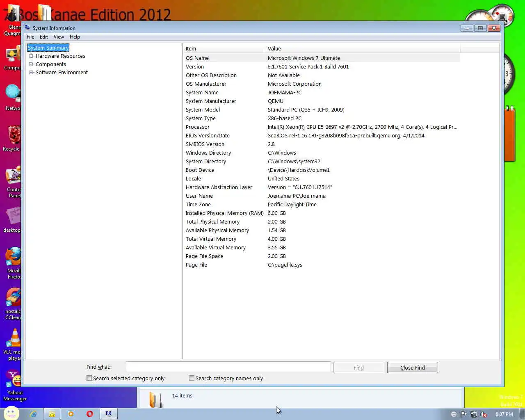This screenshot has width=525, height=420.
Task: Select the Processor row
Action: pos(322,127)
